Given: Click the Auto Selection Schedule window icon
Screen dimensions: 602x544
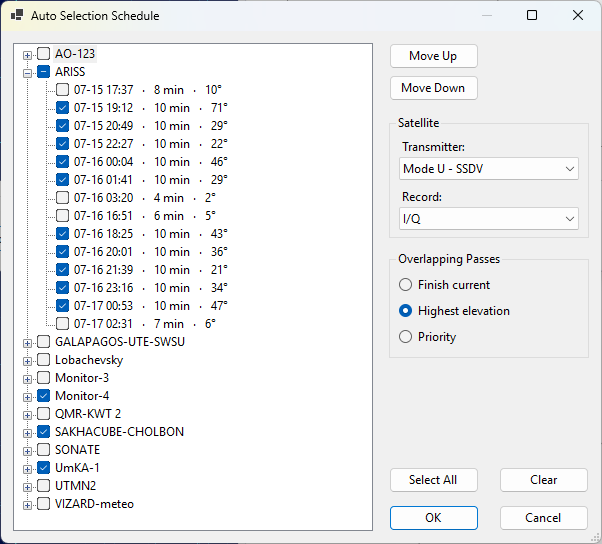Looking at the screenshot, I should click(x=17, y=15).
